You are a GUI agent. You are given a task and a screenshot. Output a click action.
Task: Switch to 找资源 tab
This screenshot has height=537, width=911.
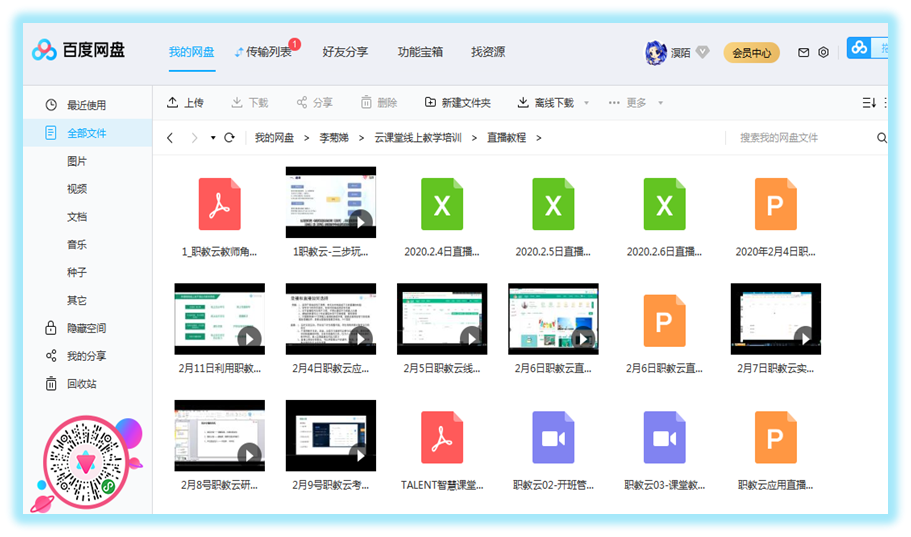pos(488,52)
